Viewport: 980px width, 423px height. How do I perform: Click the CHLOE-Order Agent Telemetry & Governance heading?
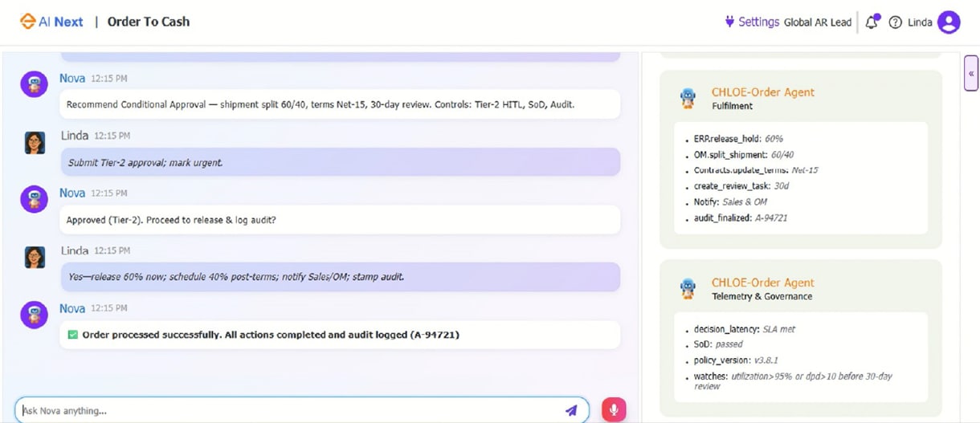(x=763, y=283)
